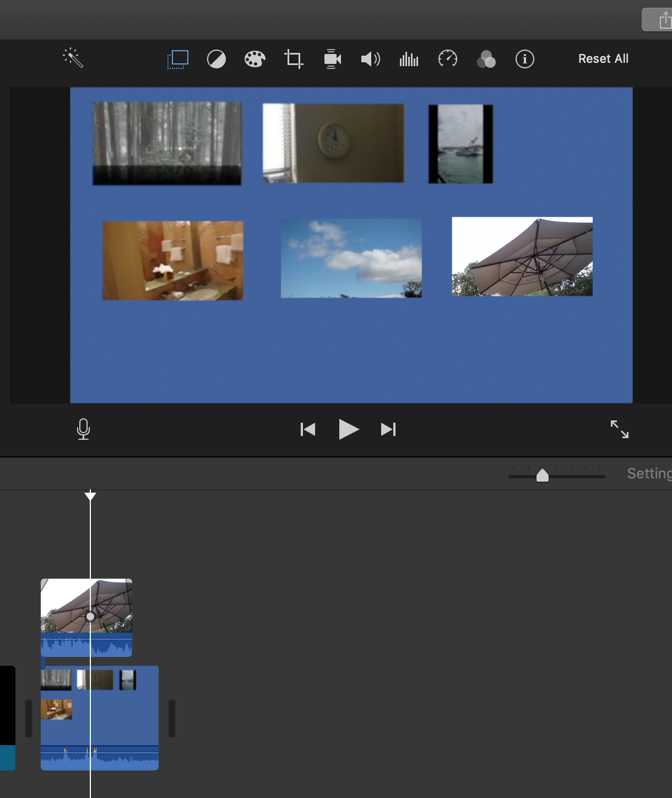Click the magic wand auto-enhance icon
This screenshot has width=672, height=798.
[73, 58]
